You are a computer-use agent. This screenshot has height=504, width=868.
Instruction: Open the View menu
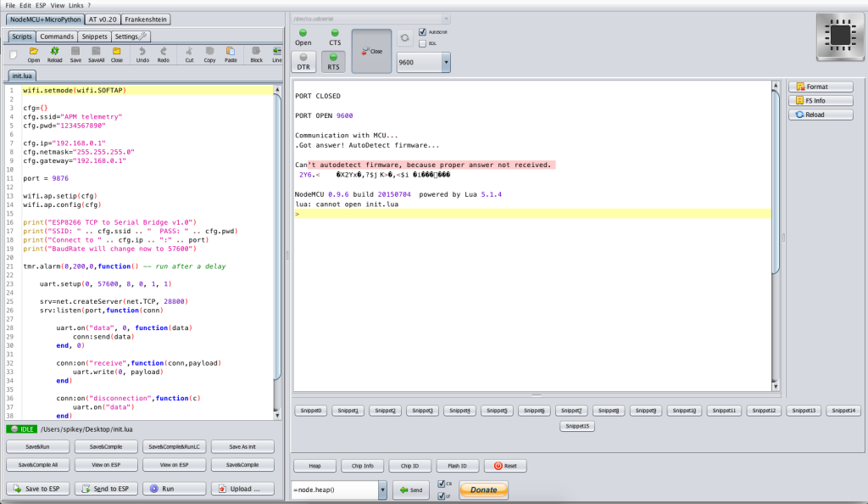pyautogui.click(x=58, y=6)
